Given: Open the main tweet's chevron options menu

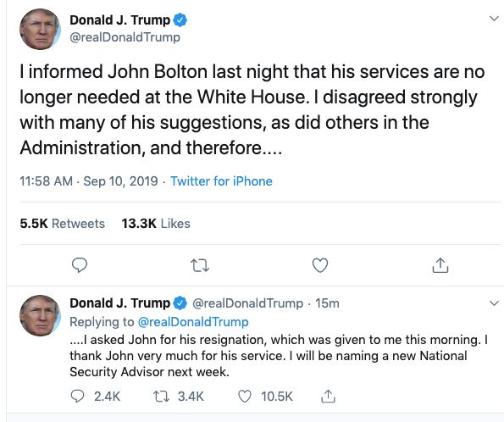Looking at the screenshot, I should pyautogui.click(x=494, y=19).
